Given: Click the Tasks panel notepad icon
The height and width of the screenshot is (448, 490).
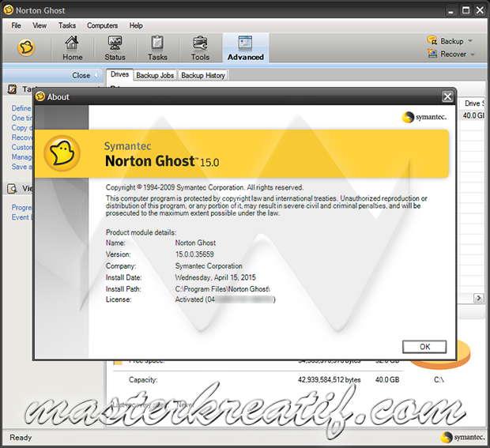Looking at the screenshot, I should pos(12,89).
